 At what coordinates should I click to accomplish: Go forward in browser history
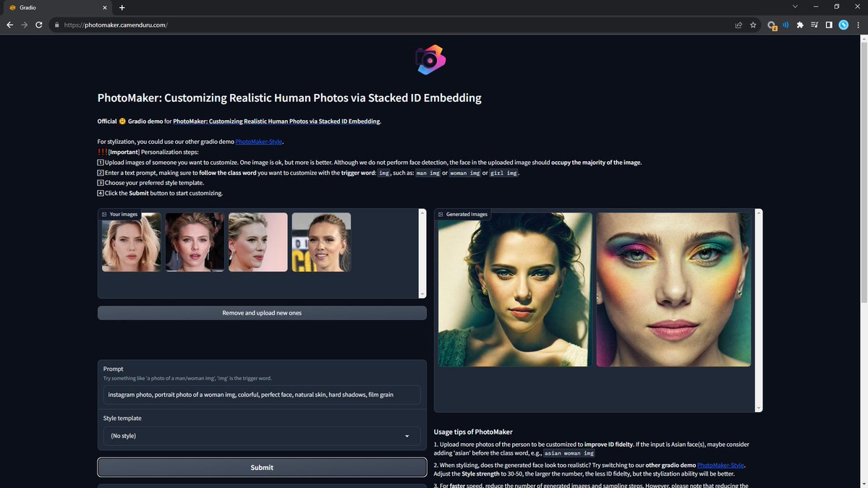pos(24,25)
